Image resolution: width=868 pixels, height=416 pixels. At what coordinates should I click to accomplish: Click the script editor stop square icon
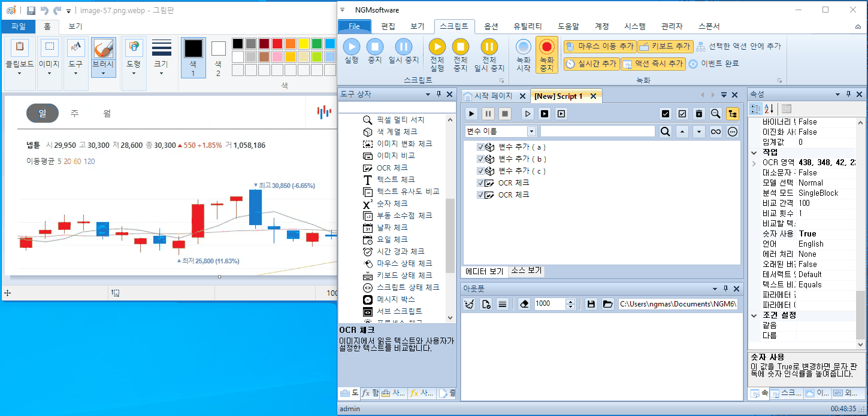pyautogui.click(x=505, y=113)
